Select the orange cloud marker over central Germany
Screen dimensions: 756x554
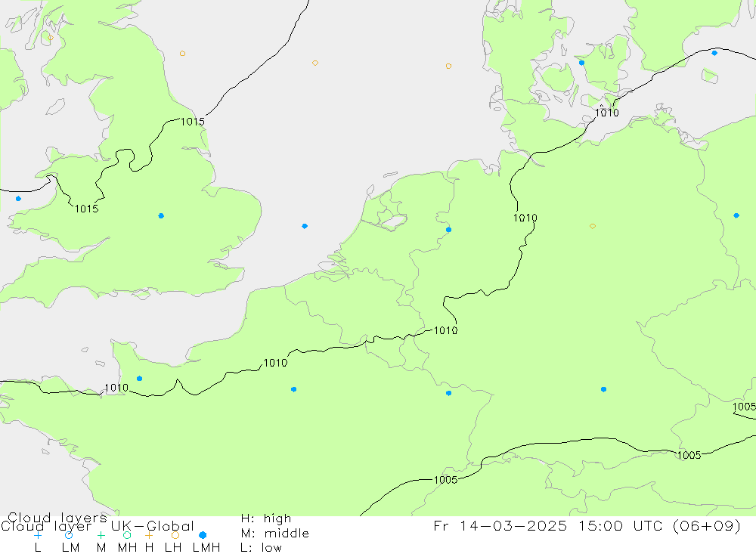click(593, 226)
